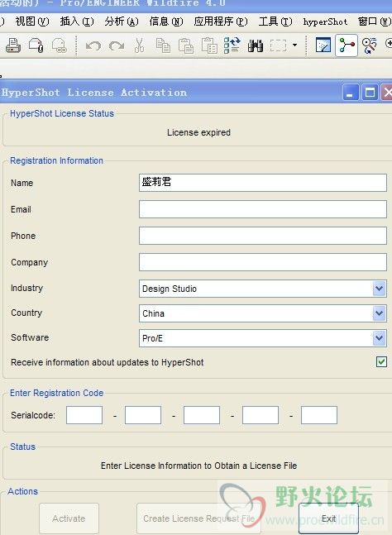
Task: Open the 视图(V) menu
Action: (32, 21)
